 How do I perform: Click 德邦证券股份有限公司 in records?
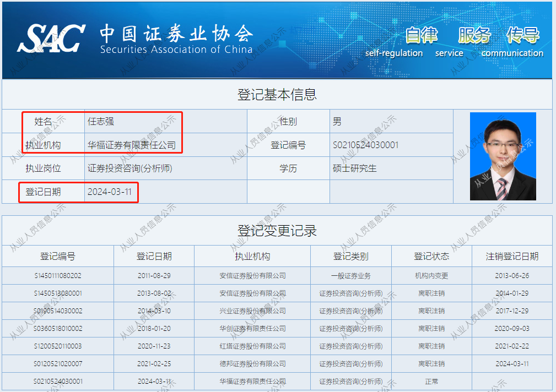click(x=252, y=364)
